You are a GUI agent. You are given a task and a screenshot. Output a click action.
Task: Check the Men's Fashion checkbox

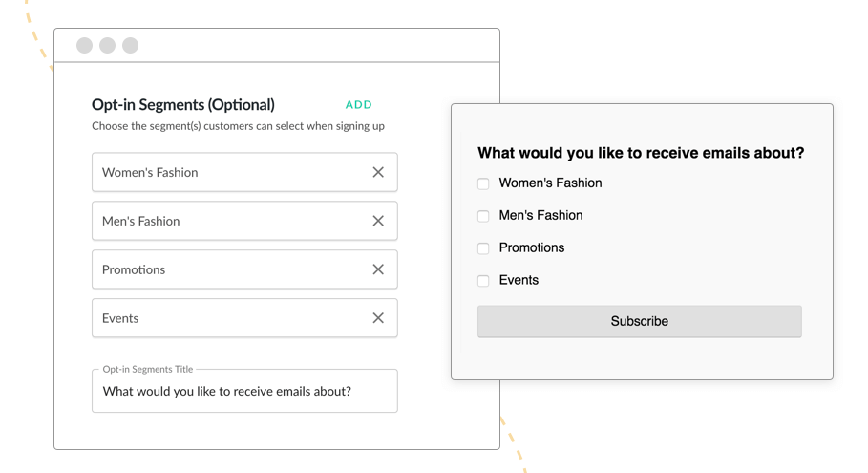(x=483, y=216)
